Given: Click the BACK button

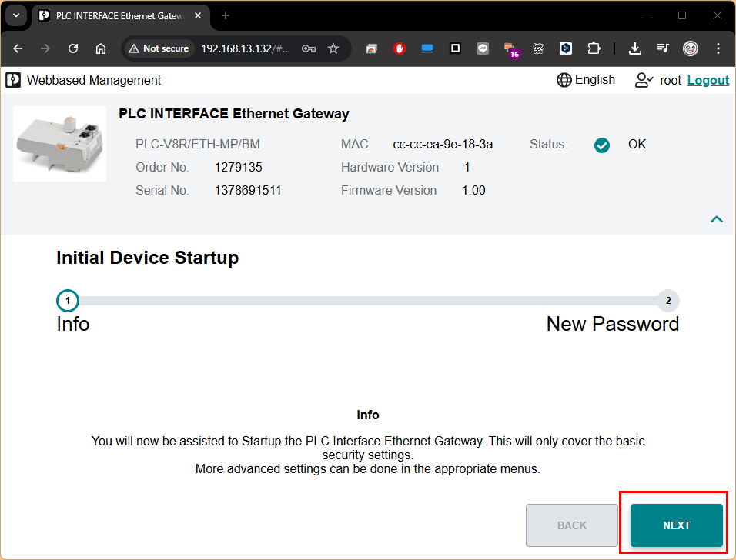Looking at the screenshot, I should [x=572, y=525].
